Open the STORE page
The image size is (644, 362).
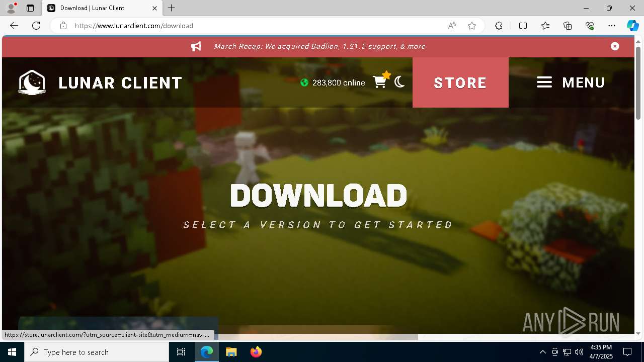click(460, 82)
